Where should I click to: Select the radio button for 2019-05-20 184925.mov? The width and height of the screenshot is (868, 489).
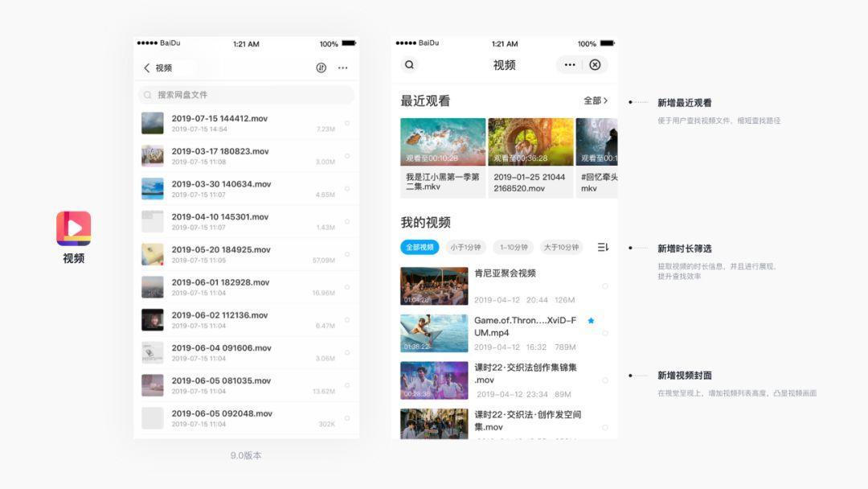[347, 254]
